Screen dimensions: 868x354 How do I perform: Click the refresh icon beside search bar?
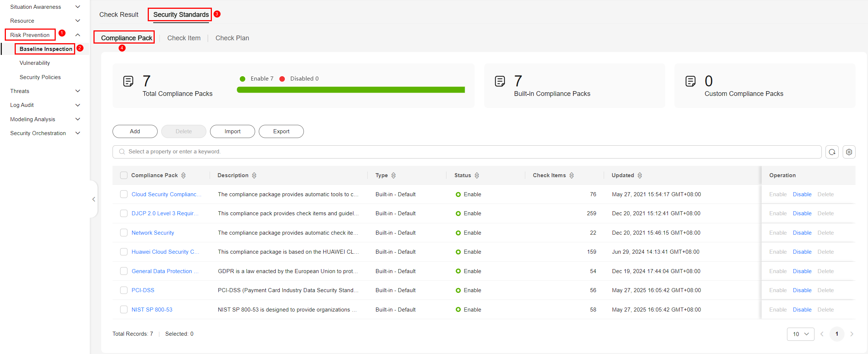[x=832, y=152]
